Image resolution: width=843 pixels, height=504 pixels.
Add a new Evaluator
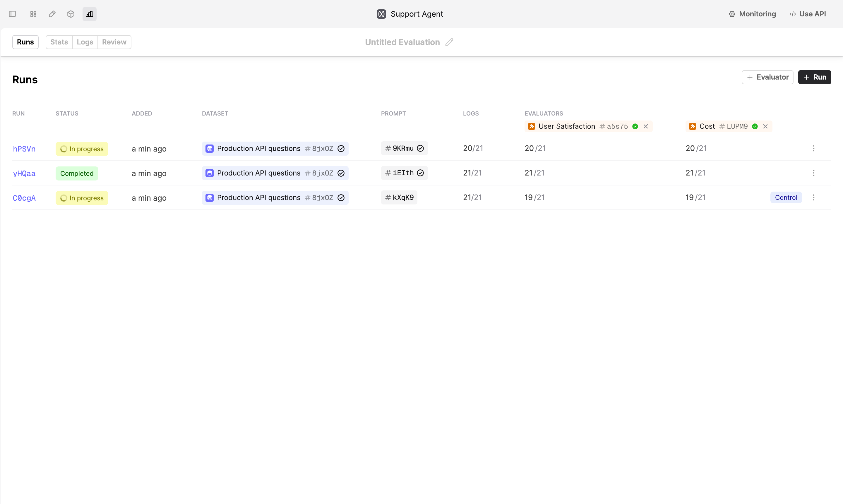pyautogui.click(x=767, y=77)
